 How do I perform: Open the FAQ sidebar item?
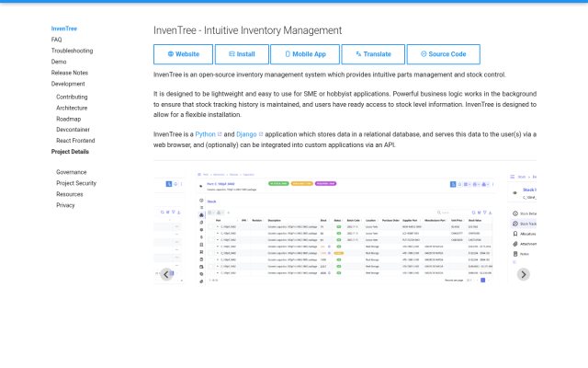(57, 40)
